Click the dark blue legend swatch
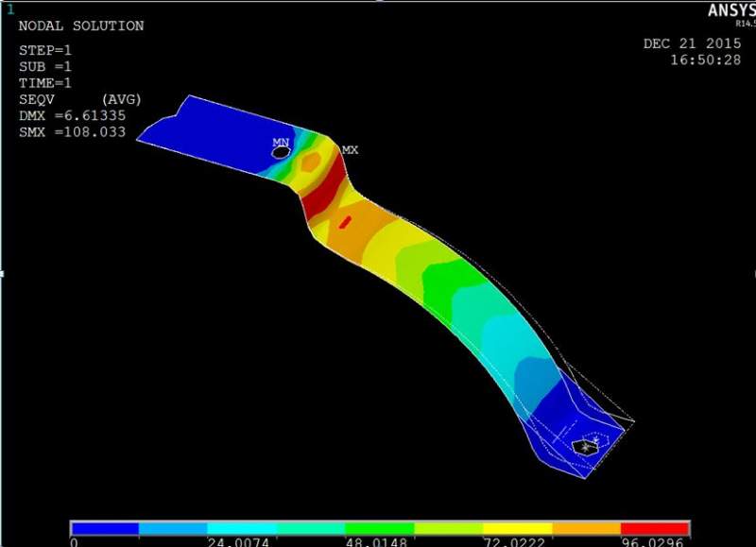Screen dimensions: 756x547 click(105, 529)
